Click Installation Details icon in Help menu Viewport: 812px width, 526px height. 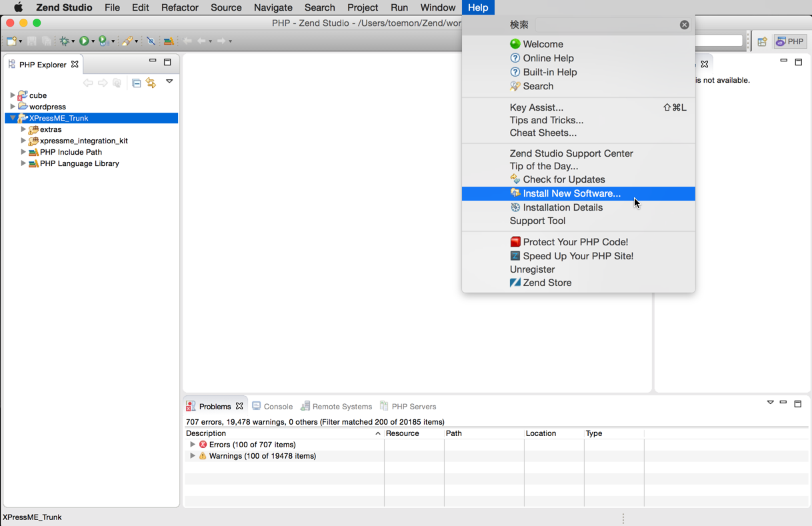[x=515, y=207]
